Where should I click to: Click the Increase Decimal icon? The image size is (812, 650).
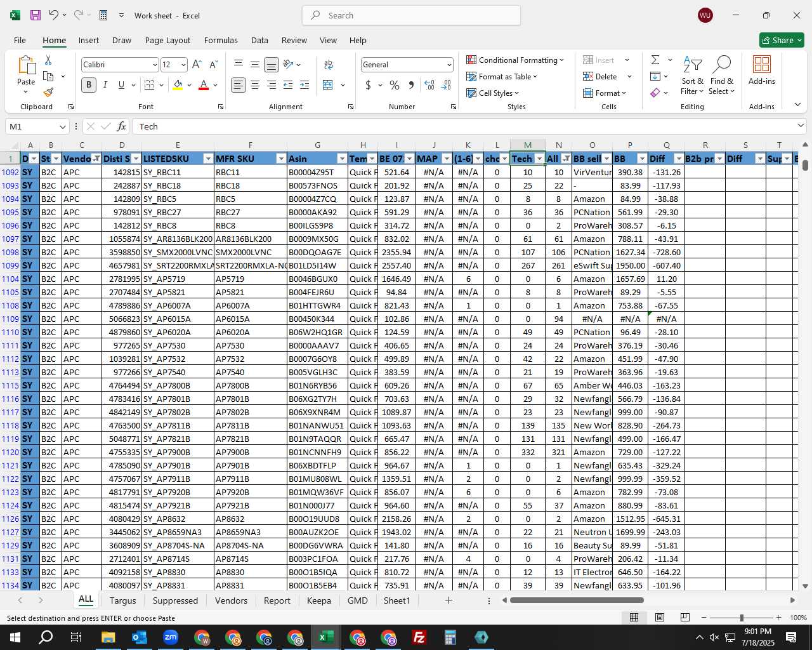[x=429, y=85]
